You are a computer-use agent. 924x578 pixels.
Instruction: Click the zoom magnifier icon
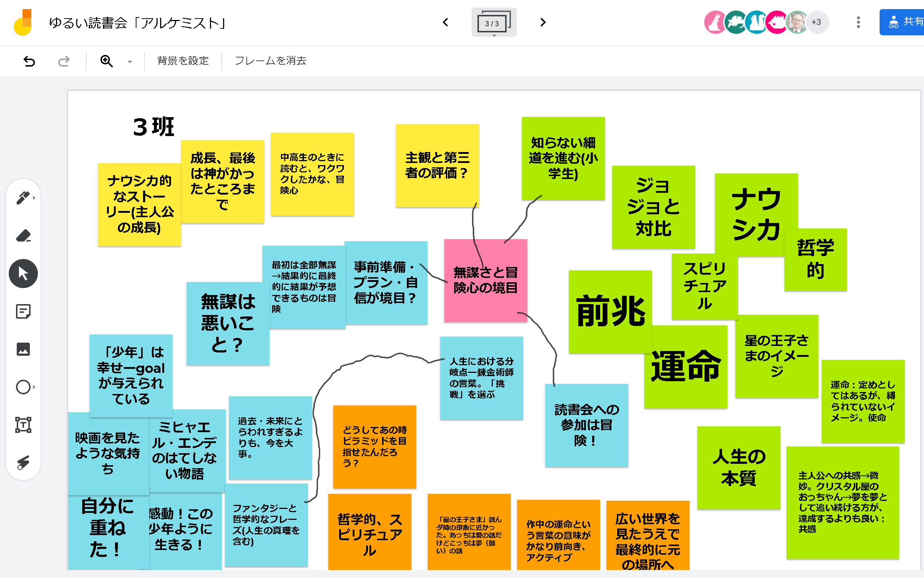(x=106, y=61)
